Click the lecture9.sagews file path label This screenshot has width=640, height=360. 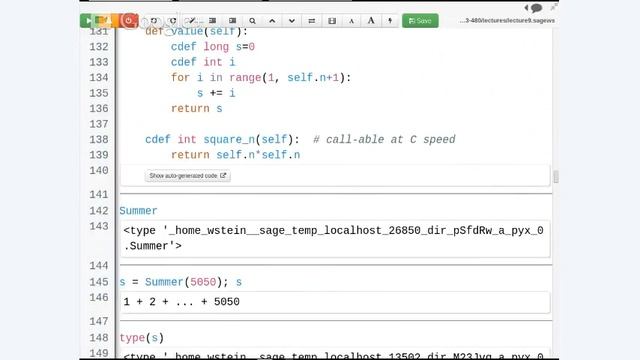[507, 20]
